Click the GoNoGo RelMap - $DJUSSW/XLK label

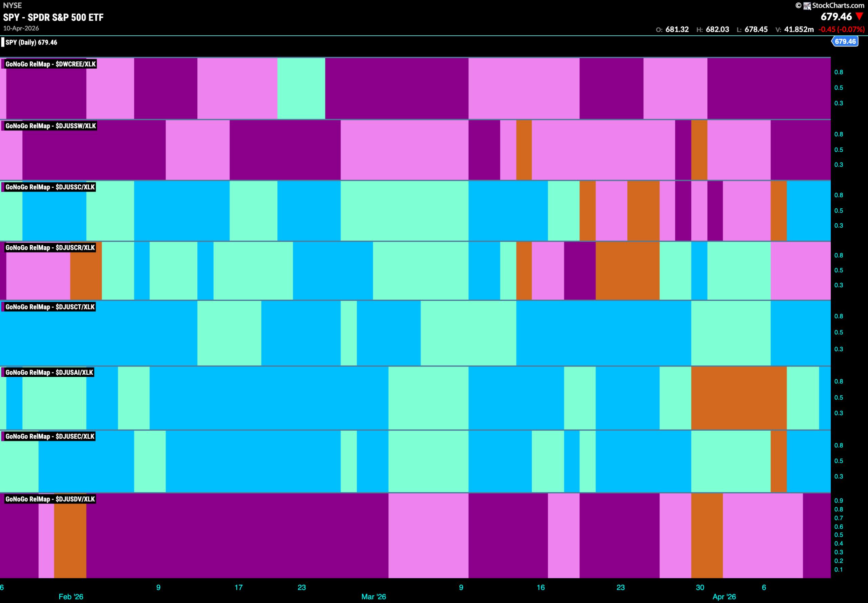pyautogui.click(x=51, y=126)
